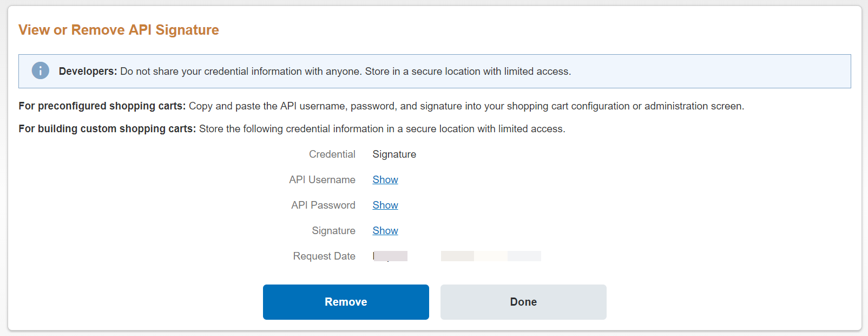Image resolution: width=868 pixels, height=336 pixels.
Task: Click the bold 'Developers:' text
Action: point(88,71)
